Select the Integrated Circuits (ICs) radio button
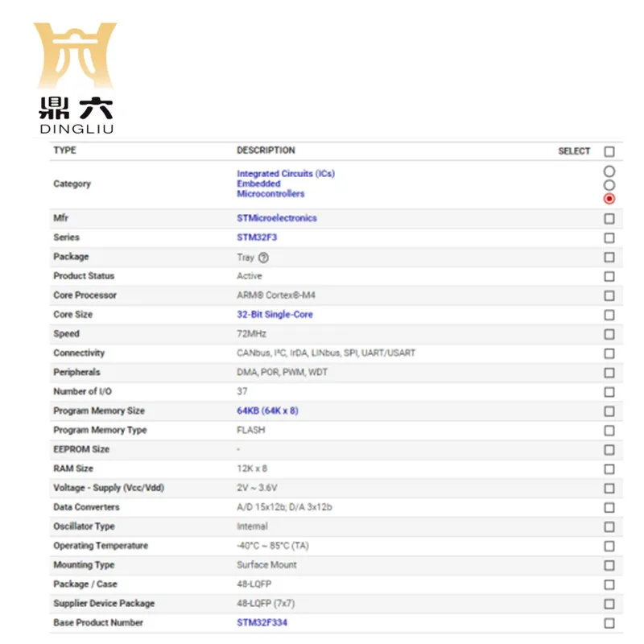Viewport: 644px width, 644px height. click(x=609, y=171)
